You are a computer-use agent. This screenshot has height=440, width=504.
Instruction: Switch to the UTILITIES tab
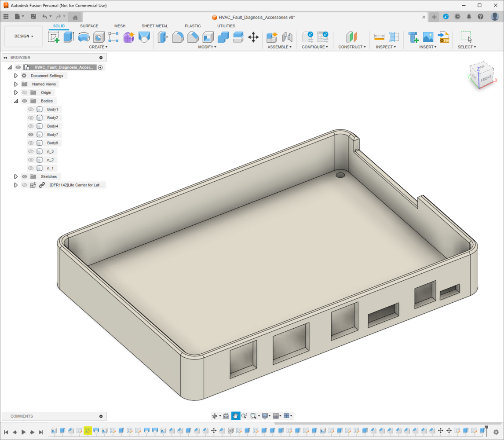(226, 26)
